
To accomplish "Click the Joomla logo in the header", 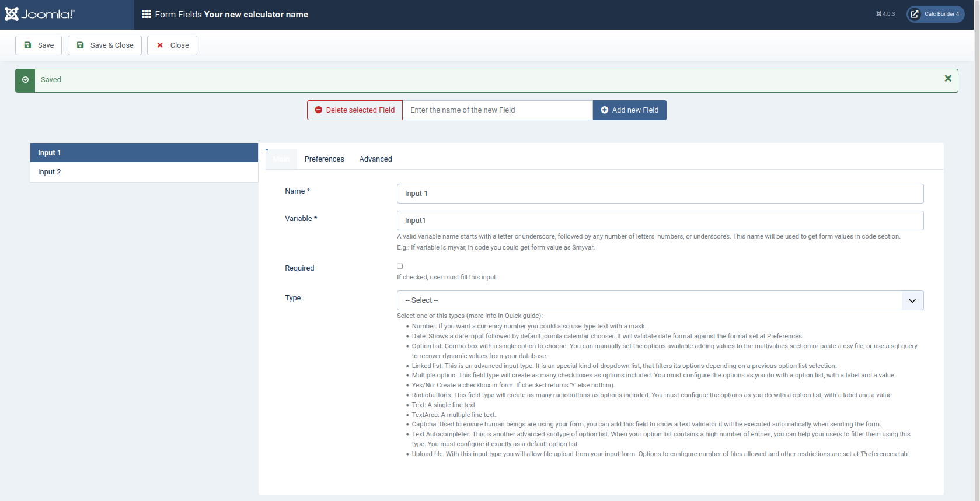I will (40, 14).
